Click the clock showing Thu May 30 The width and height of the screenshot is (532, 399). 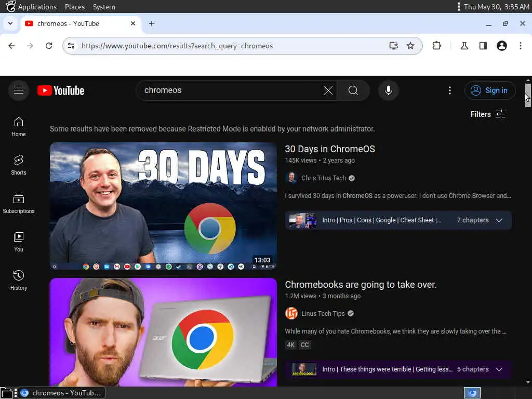point(496,7)
